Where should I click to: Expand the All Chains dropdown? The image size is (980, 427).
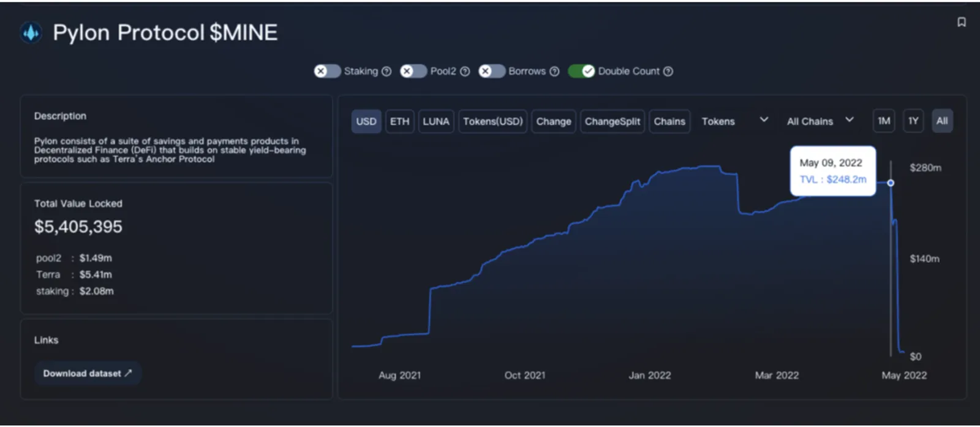(821, 121)
